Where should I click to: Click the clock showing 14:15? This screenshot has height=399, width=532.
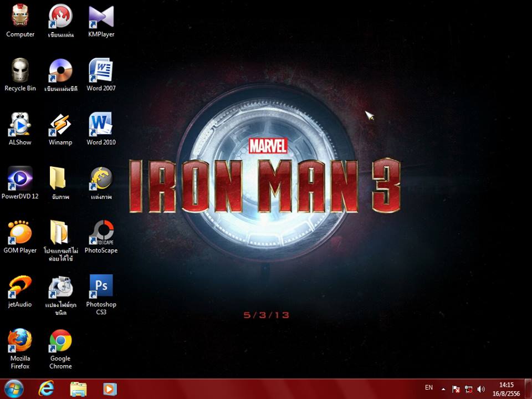tap(506, 389)
